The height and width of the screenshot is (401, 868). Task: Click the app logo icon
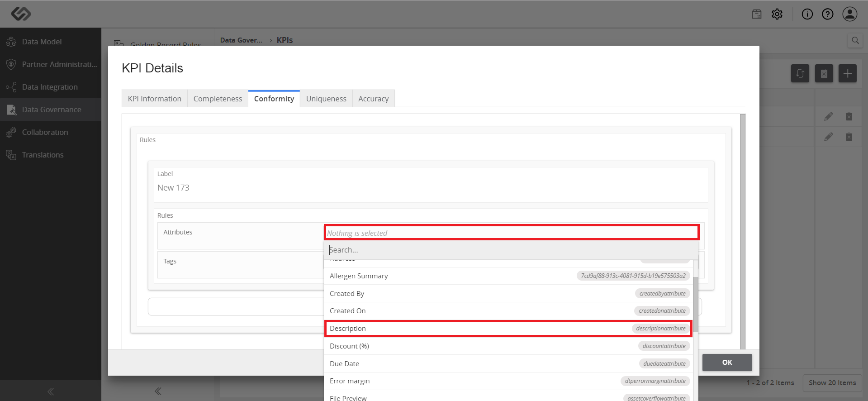click(x=21, y=14)
